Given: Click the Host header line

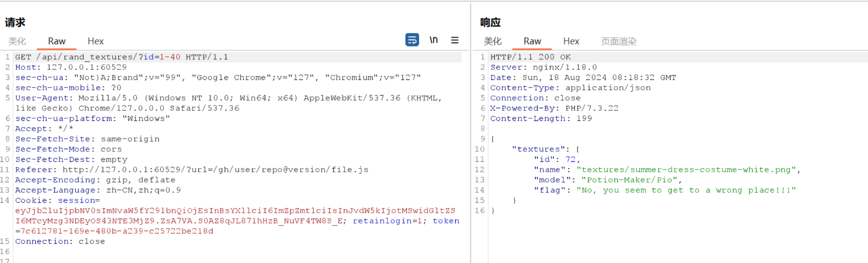Looking at the screenshot, I should point(71,67).
